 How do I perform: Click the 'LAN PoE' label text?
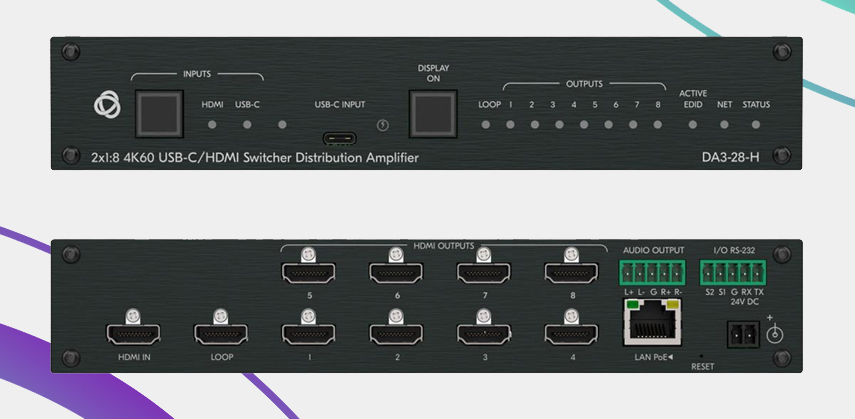coord(653,357)
